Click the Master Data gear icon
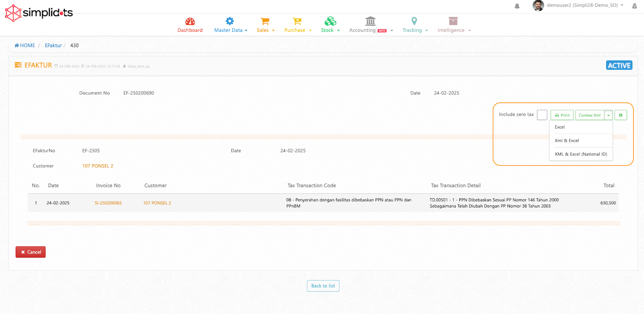 pos(229,21)
